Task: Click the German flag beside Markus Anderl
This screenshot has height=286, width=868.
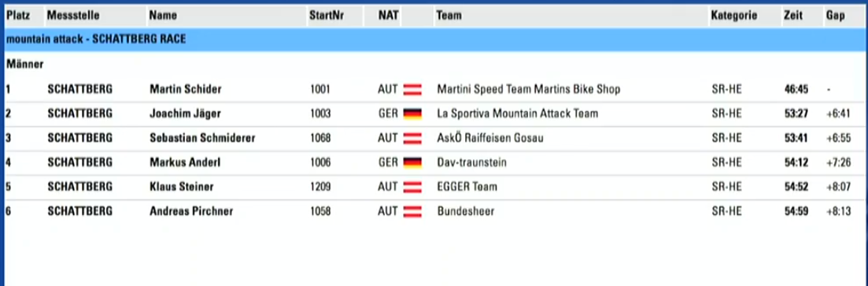Action: 412,162
